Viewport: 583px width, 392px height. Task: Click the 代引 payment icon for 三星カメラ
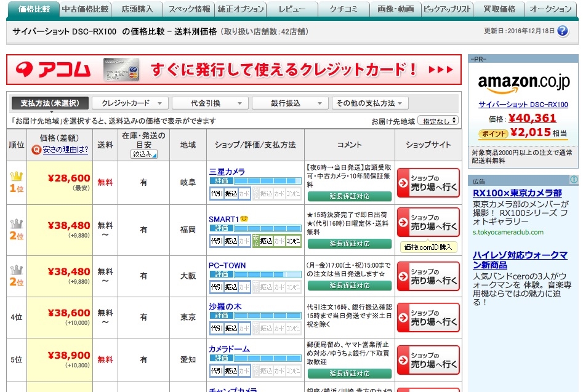[217, 194]
